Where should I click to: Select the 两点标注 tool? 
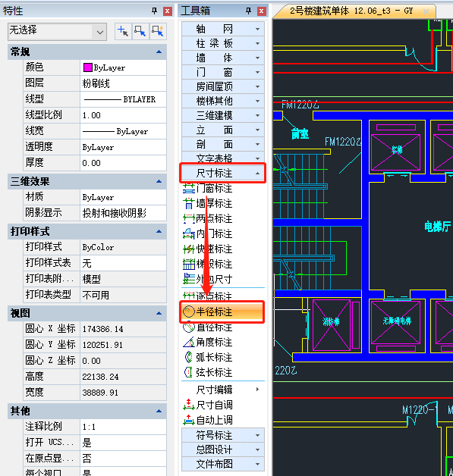pos(208,218)
